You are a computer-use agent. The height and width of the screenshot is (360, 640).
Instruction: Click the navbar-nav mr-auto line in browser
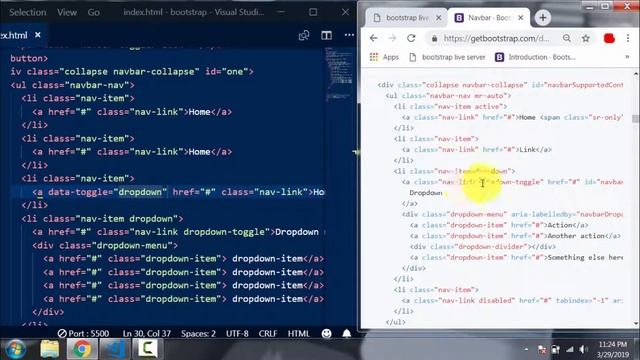pos(448,96)
